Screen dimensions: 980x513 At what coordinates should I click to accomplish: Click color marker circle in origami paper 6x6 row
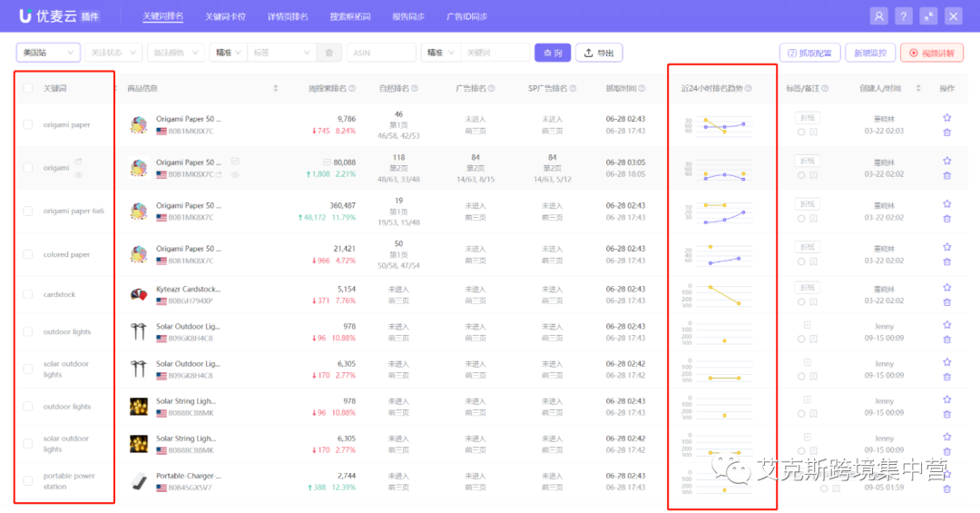pos(801,218)
